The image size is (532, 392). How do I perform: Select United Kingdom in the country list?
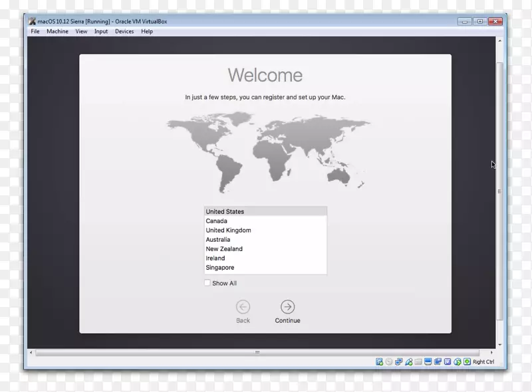pos(228,231)
